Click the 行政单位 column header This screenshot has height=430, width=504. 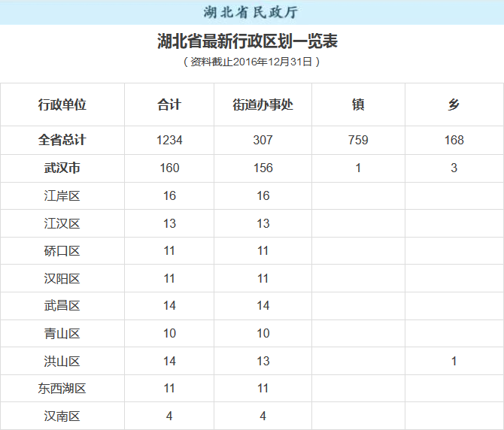click(62, 104)
